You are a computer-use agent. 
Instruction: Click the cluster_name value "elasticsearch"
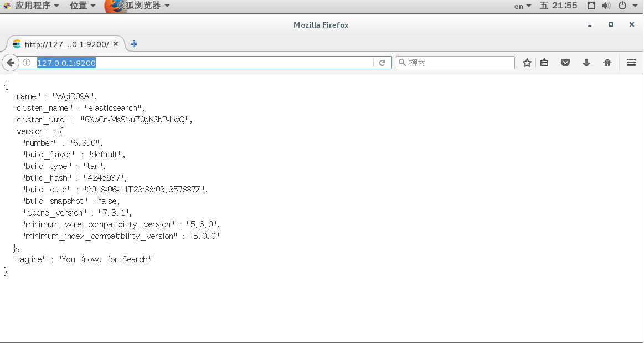point(114,108)
